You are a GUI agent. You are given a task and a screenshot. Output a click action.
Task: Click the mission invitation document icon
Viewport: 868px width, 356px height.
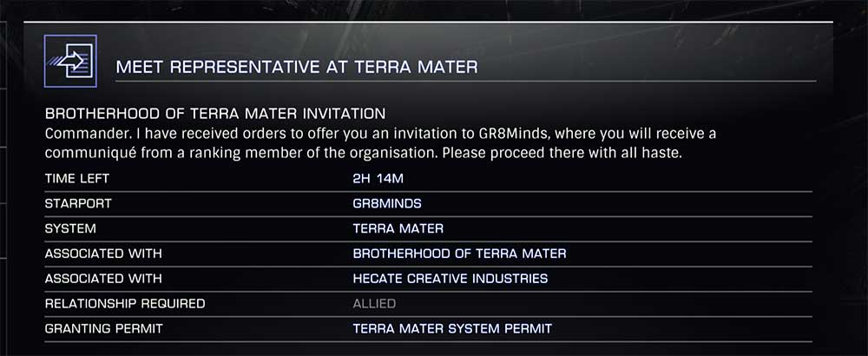click(70, 61)
